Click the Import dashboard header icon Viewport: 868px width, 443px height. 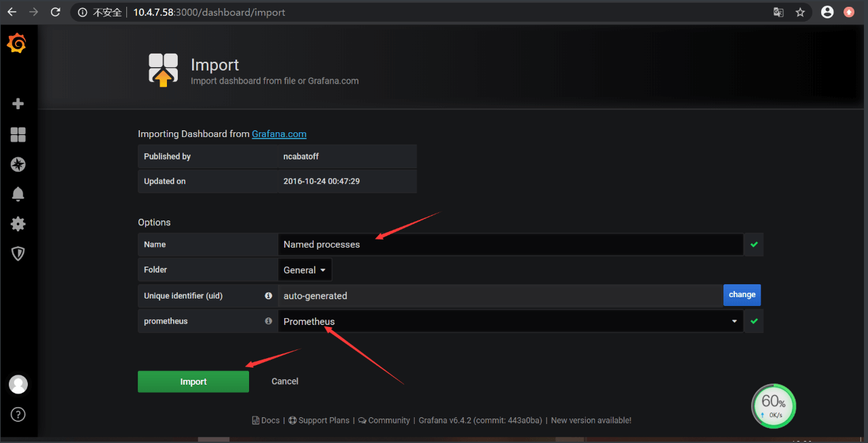point(164,70)
